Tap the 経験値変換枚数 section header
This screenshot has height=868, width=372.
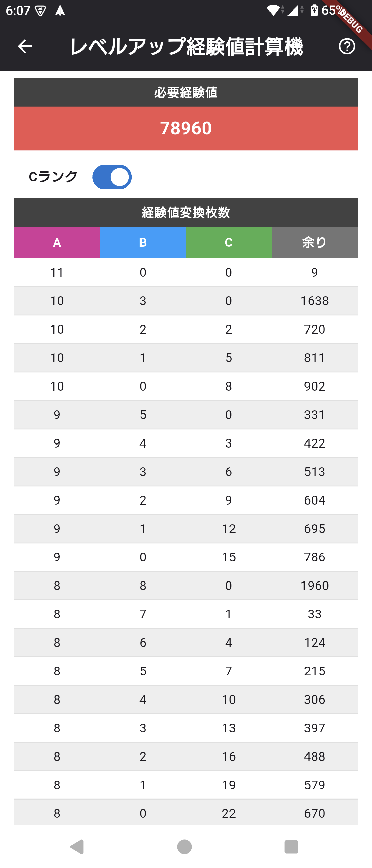[186, 213]
